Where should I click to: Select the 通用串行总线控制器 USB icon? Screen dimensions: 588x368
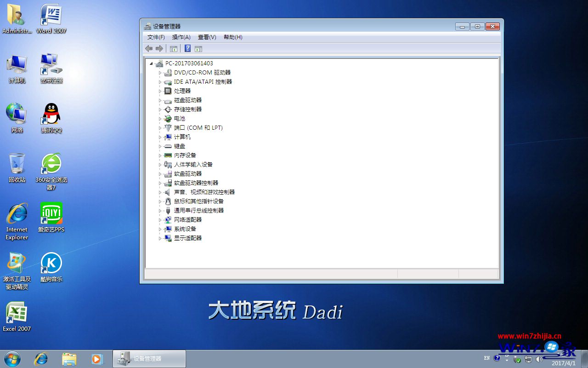tap(168, 211)
